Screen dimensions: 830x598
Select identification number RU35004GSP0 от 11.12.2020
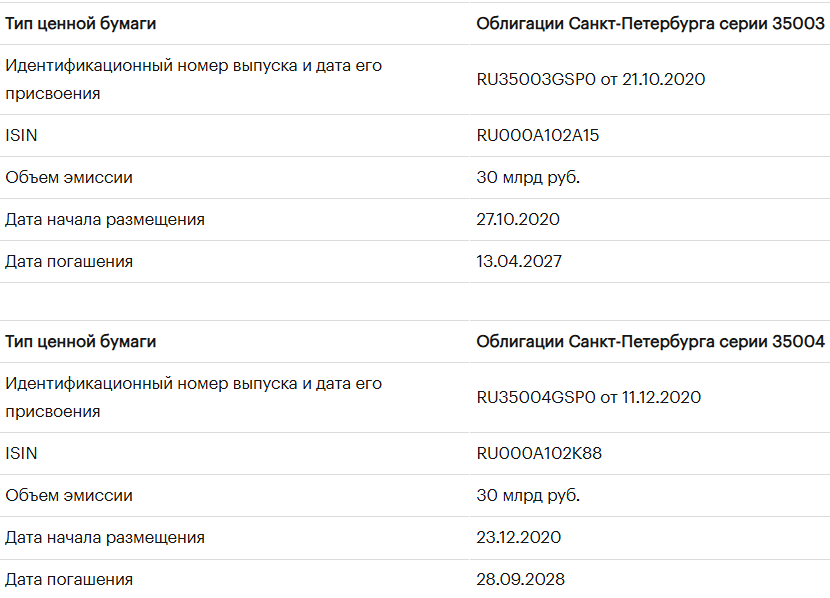589,397
